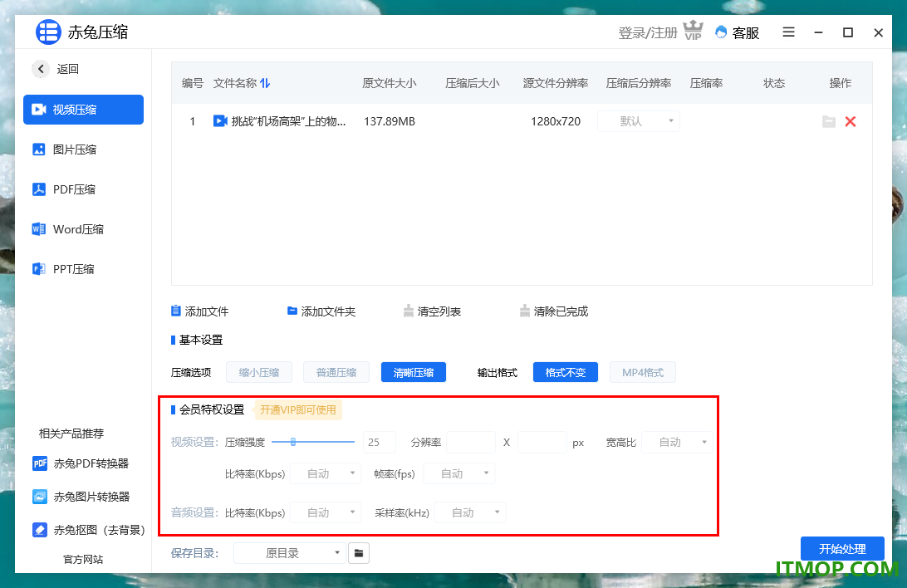Switch to 视频压缩 tab
Screen dimensions: 907x588
tap(83, 110)
